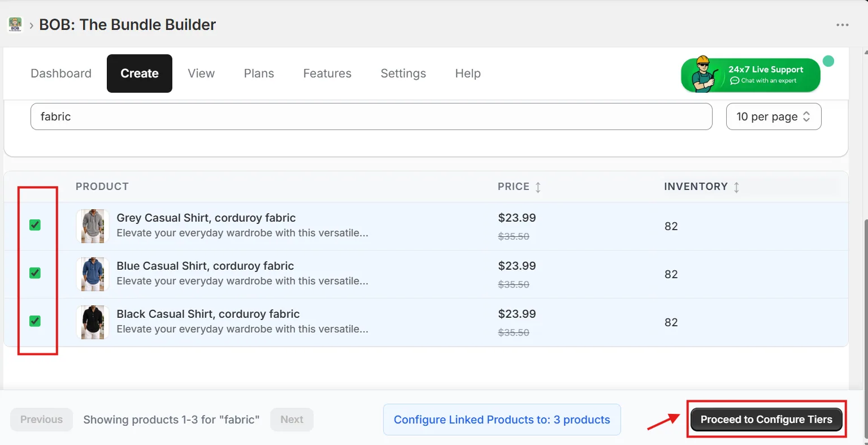
Task: Click the title Blue Casual Shirt, corduroy fabric
Action: 205,266
